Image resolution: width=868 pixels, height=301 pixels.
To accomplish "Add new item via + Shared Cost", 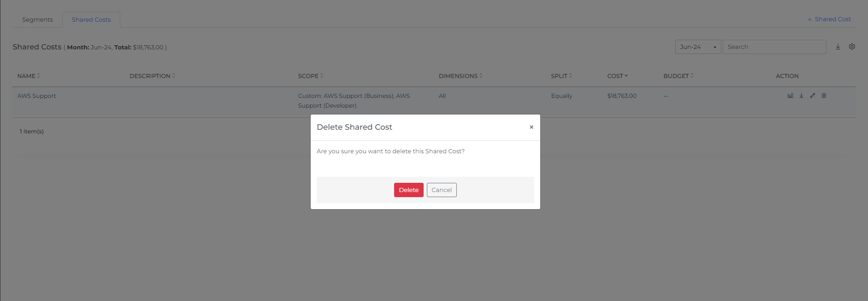I will pyautogui.click(x=829, y=19).
